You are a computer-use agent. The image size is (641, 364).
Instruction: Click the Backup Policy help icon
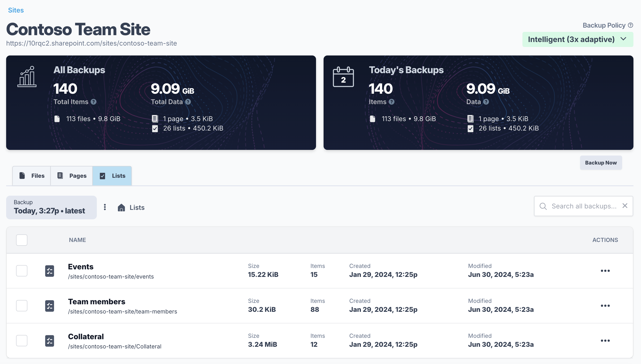tap(631, 25)
